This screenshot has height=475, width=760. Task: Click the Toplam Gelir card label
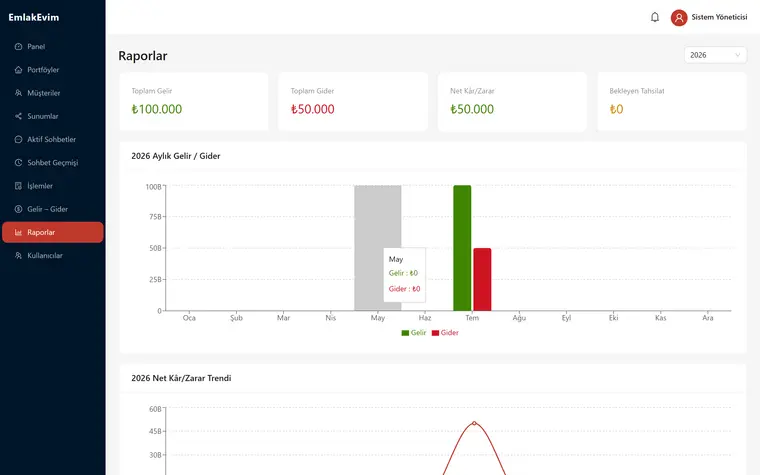[x=152, y=91]
